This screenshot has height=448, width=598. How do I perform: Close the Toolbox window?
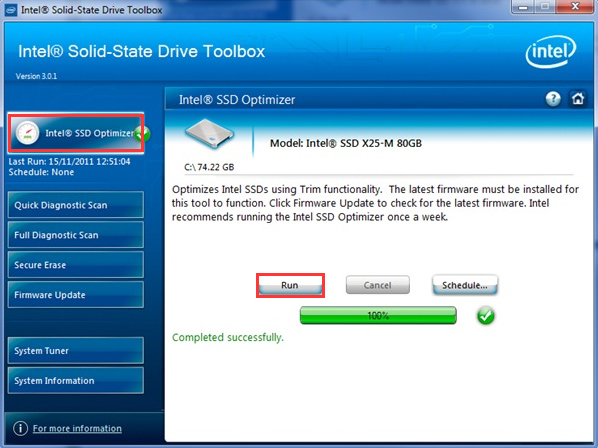(x=575, y=7)
